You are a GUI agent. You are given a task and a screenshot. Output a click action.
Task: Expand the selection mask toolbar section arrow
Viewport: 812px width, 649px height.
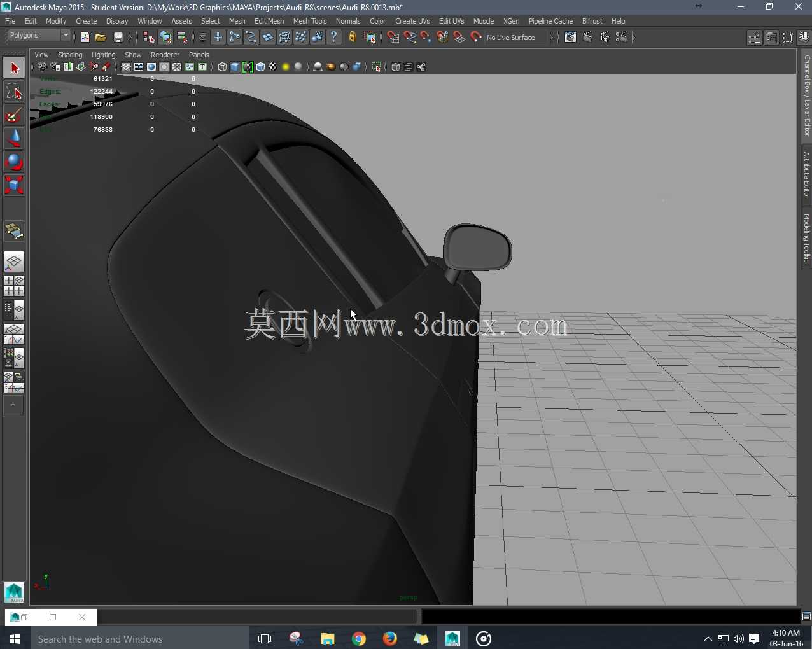[x=203, y=38]
